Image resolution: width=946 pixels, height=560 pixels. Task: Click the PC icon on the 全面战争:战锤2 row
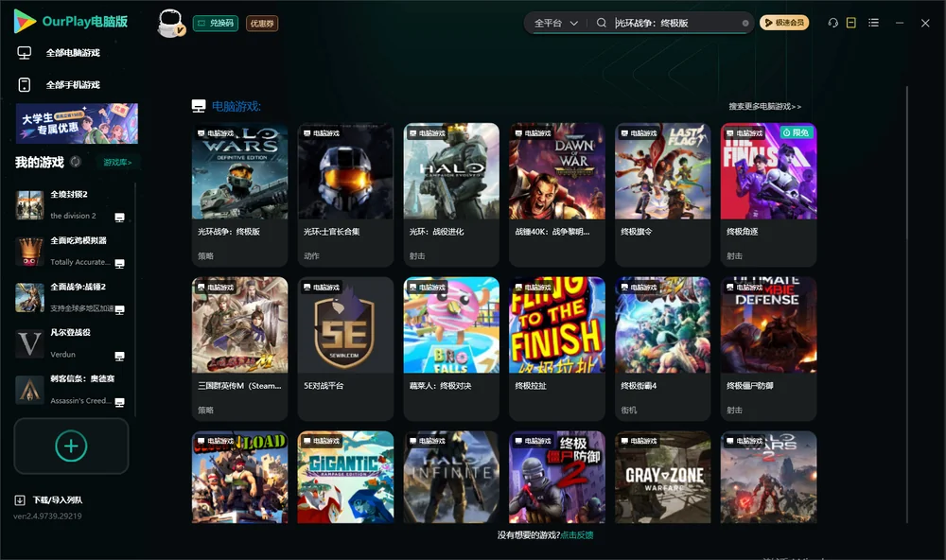tap(119, 309)
